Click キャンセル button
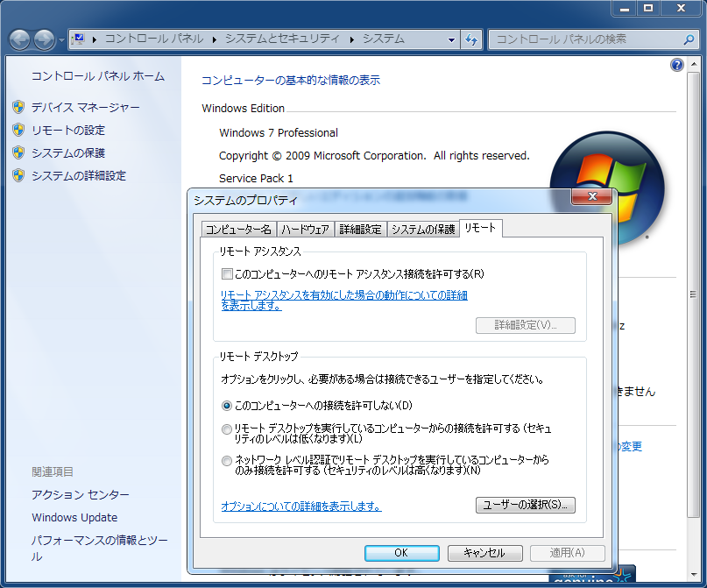The width and height of the screenshot is (707, 588). 484,553
